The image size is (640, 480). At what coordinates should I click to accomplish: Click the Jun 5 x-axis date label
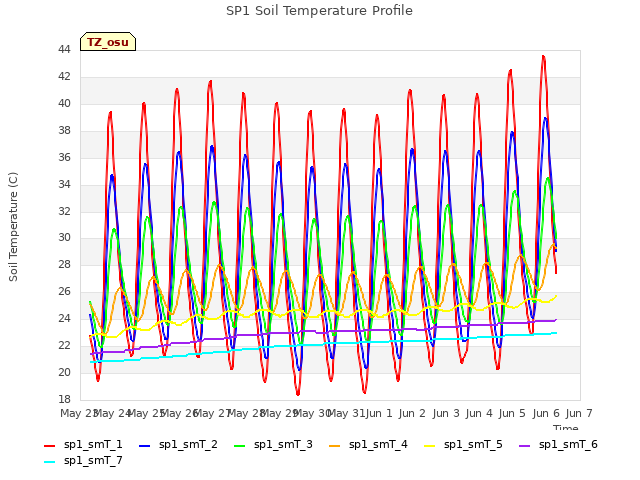tap(512, 413)
